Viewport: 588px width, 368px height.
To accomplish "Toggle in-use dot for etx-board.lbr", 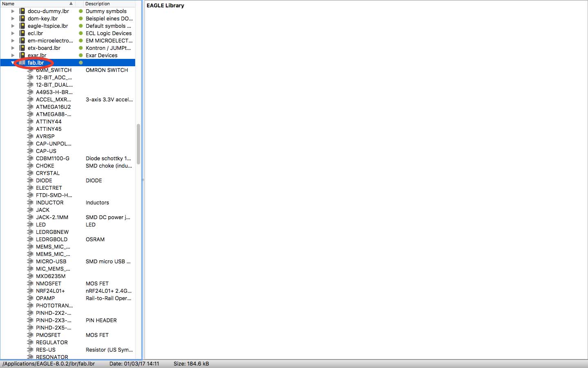I will pyautogui.click(x=81, y=48).
